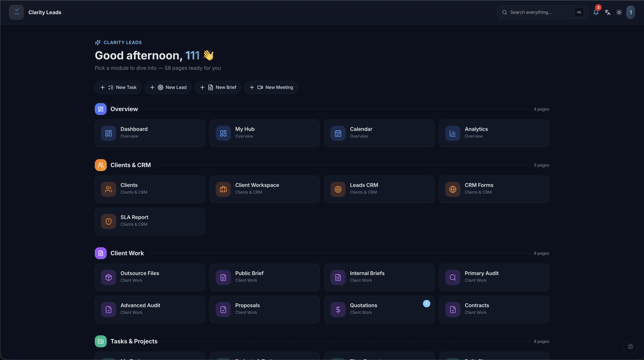Click the Client Work section heading
This screenshot has height=360, width=644.
pos(127,253)
